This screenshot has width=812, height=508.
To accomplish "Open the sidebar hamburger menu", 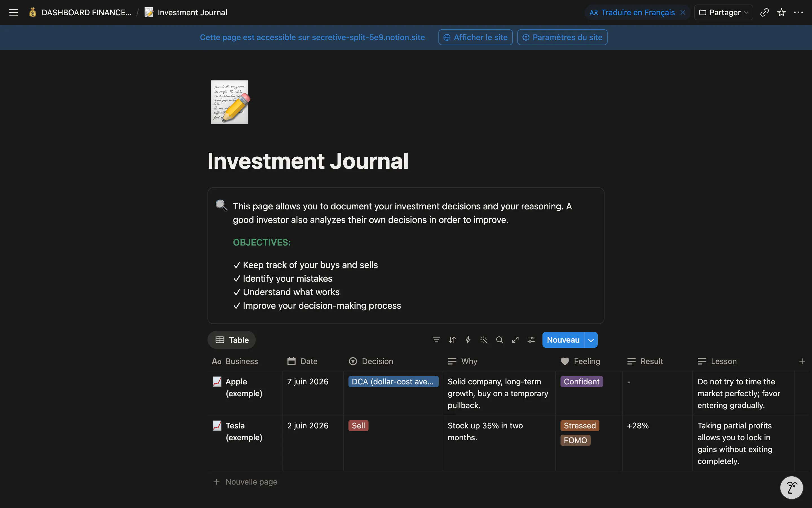I will point(14,12).
